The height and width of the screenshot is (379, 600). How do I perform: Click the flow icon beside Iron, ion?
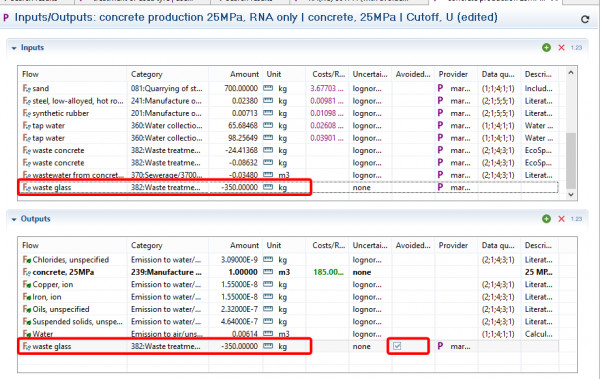pyautogui.click(x=27, y=297)
